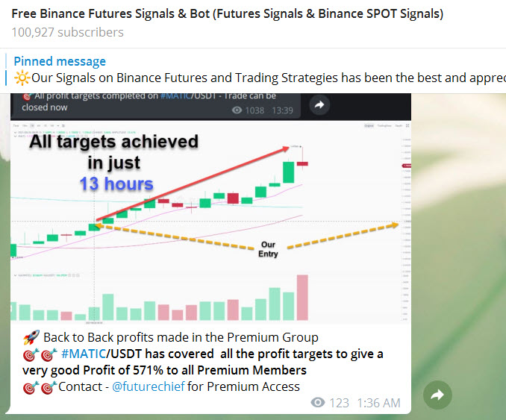Click the rocket emoji in the message
The width and height of the screenshot is (506, 420).
click(30, 337)
